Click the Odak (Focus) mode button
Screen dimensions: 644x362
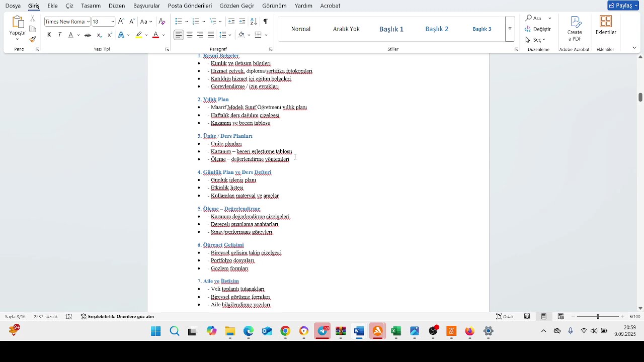(x=505, y=317)
